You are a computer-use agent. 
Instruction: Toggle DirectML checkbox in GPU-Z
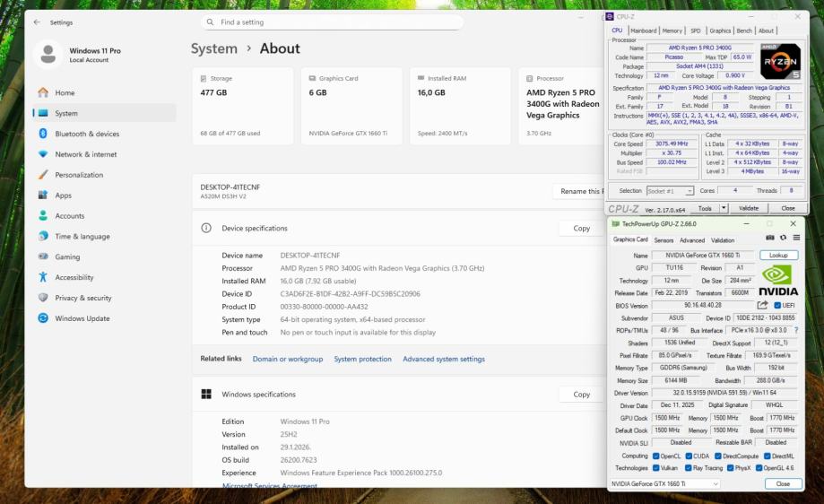pyautogui.click(x=768, y=456)
